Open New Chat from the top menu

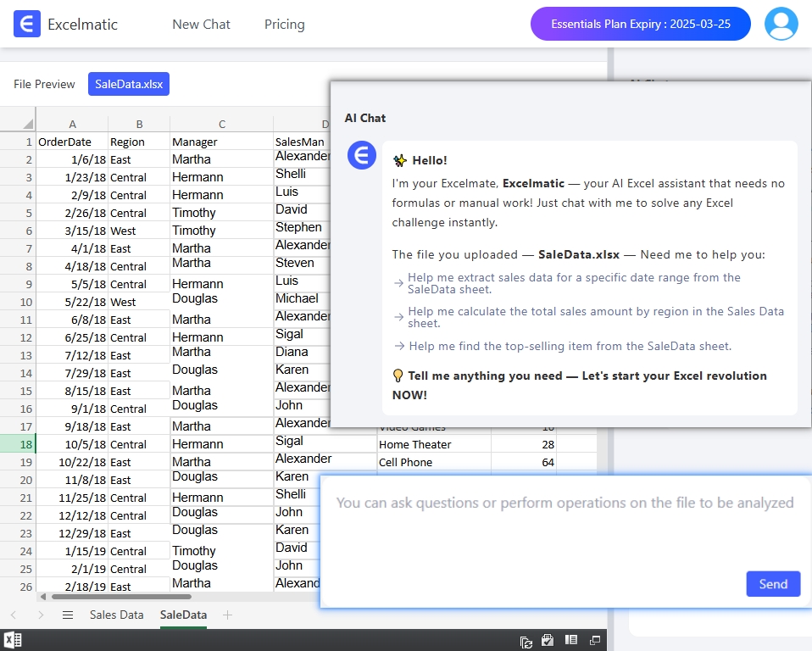tap(201, 25)
